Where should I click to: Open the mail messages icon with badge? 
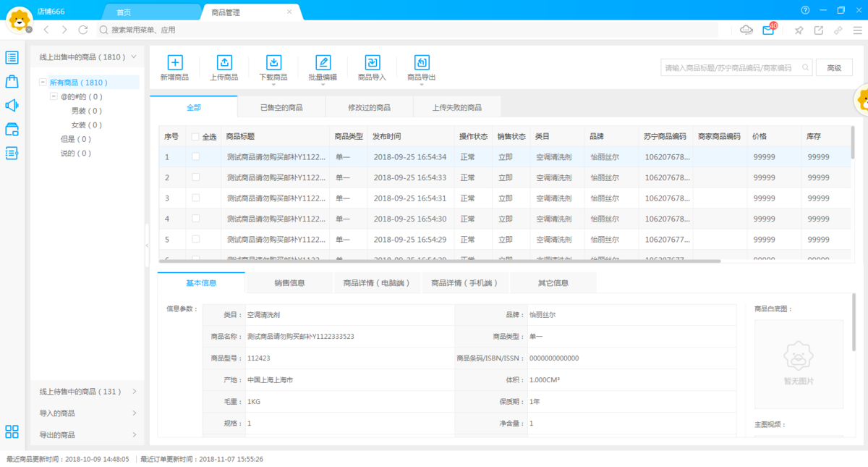[768, 30]
